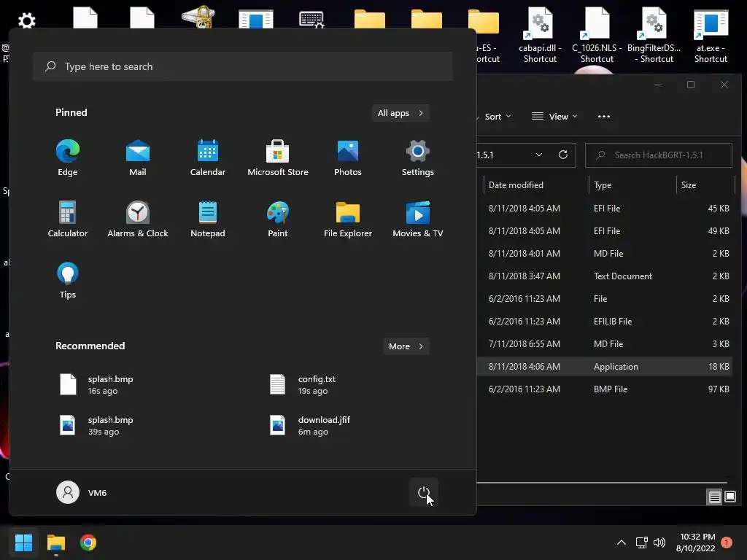This screenshot has width=747, height=560.
Task: Launch Notepad from the Start menu
Action: point(208,219)
